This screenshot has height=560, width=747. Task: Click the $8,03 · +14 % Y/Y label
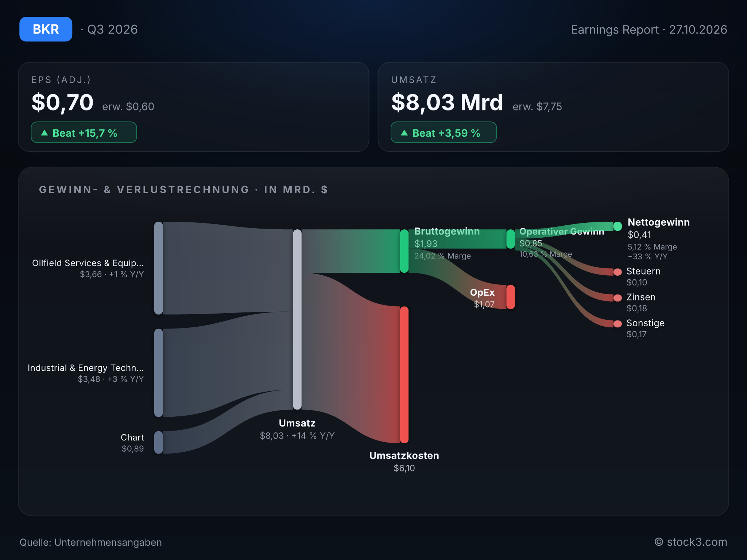point(297,436)
